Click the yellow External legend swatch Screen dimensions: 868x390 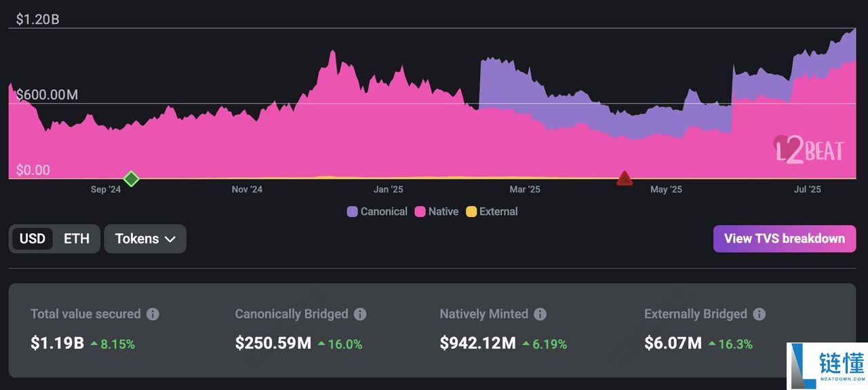click(471, 212)
